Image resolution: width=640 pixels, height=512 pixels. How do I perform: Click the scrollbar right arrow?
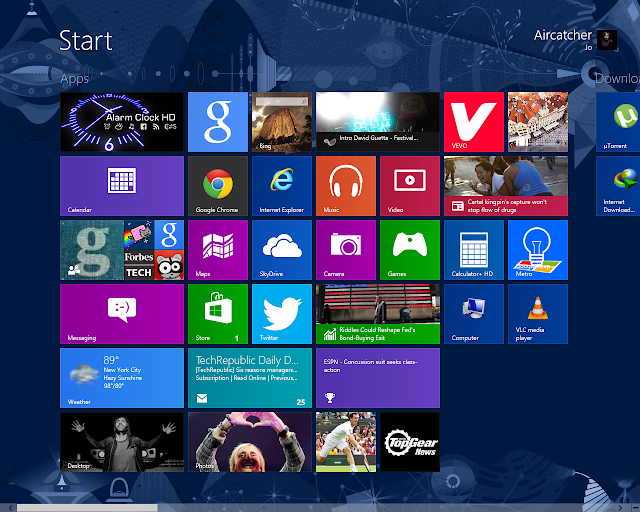[620, 508]
